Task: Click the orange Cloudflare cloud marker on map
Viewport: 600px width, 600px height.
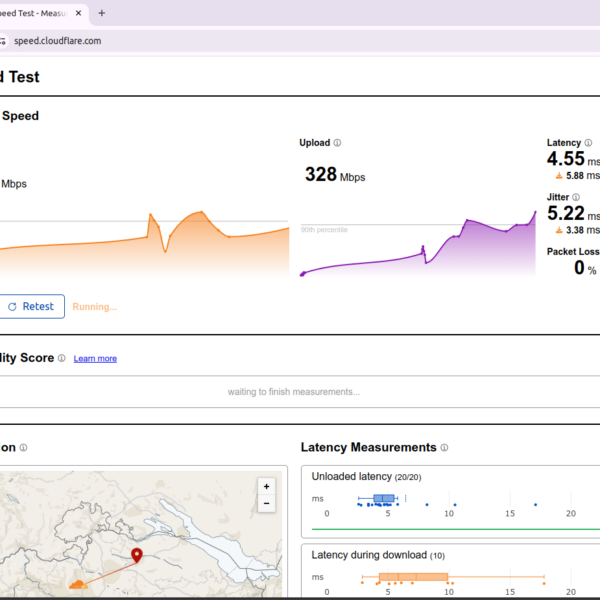Action: (x=76, y=583)
